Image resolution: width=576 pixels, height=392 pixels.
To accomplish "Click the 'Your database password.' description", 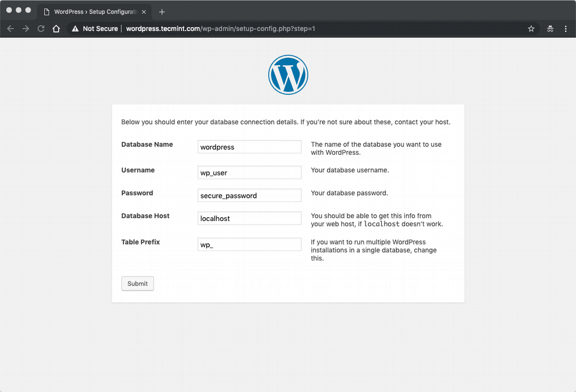I will tap(349, 193).
